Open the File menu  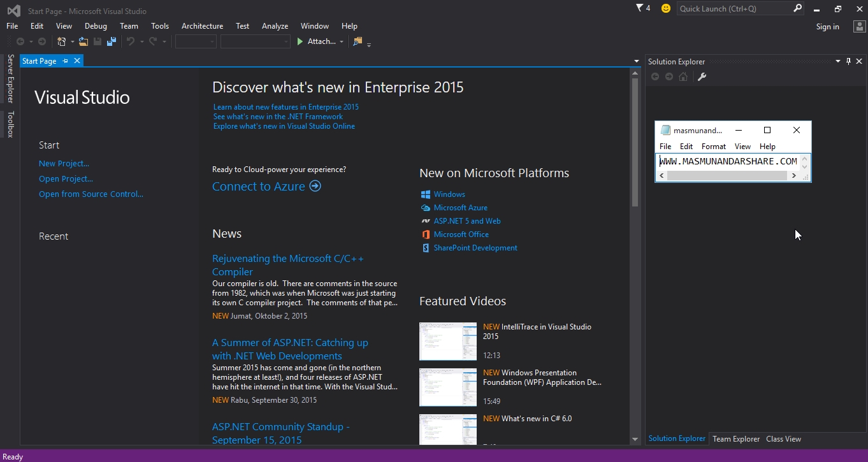click(12, 26)
